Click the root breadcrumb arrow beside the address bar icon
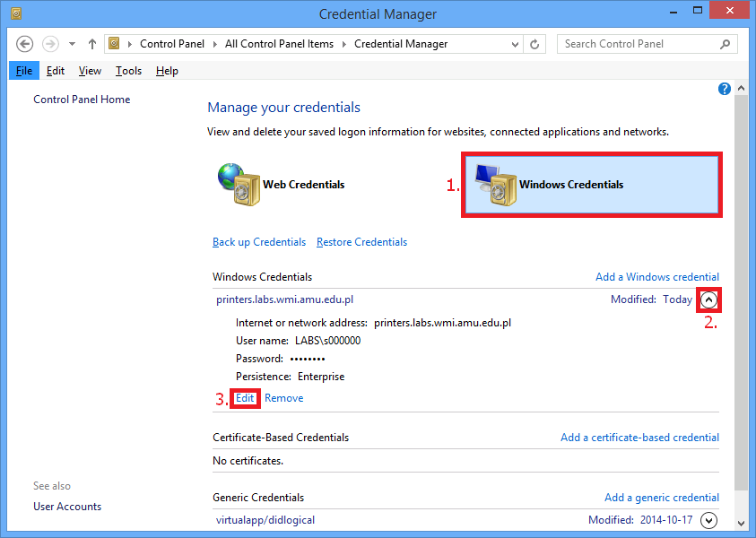Screen dimensions: 756x538 [130, 44]
